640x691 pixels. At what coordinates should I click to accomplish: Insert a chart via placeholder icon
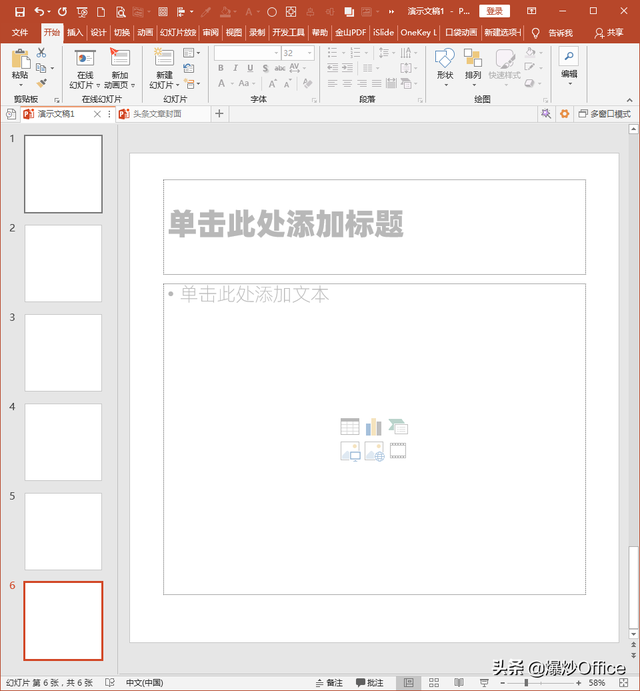pyautogui.click(x=374, y=427)
